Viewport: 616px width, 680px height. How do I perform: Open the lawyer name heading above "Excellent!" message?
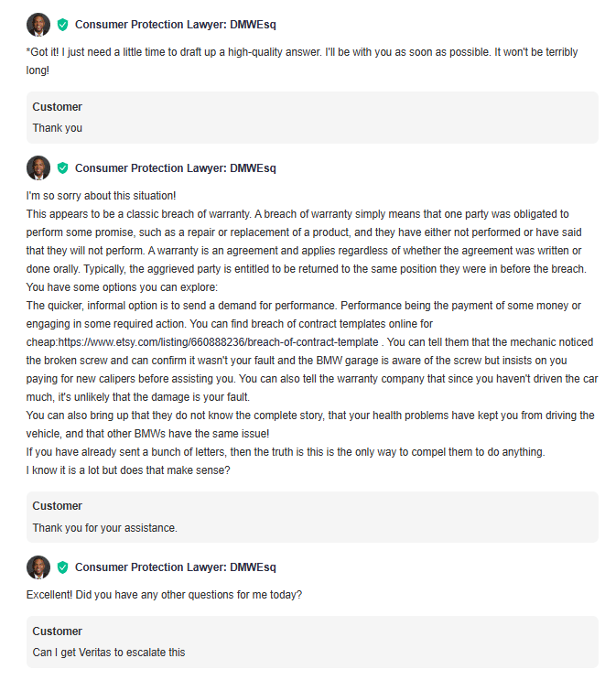point(175,567)
